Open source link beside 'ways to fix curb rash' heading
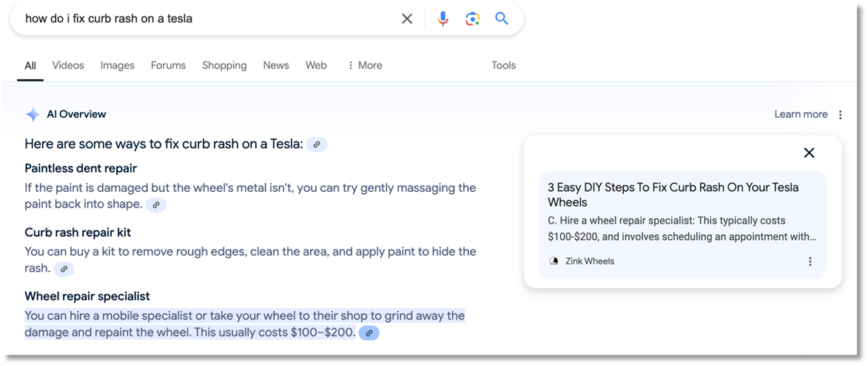This screenshot has width=868, height=366. pos(317,144)
